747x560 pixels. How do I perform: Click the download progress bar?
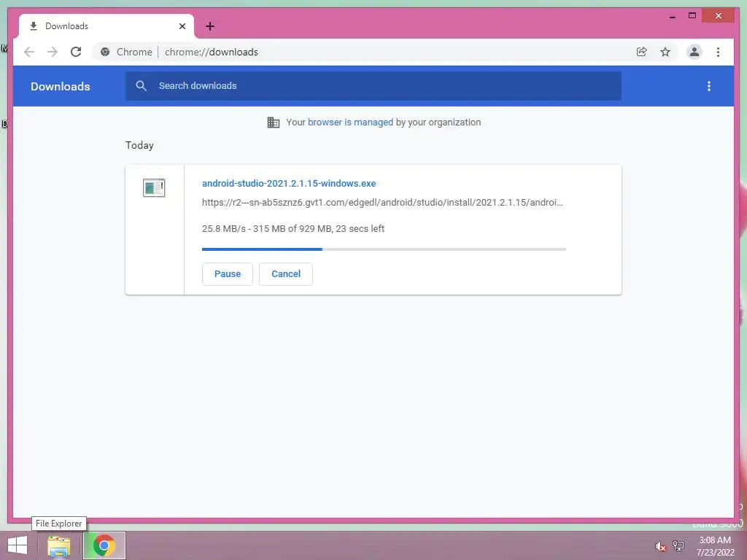(x=384, y=249)
